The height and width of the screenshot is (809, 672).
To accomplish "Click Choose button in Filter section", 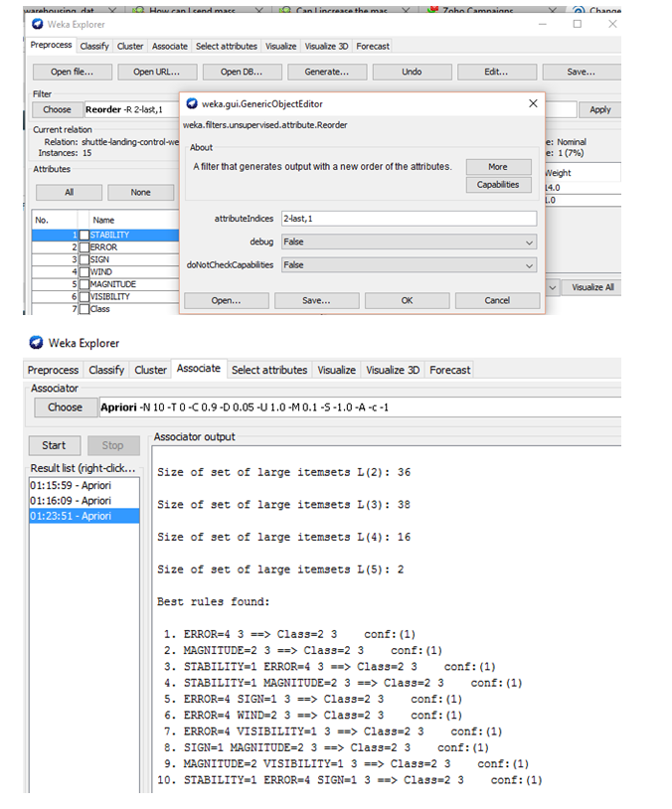I will (x=58, y=110).
